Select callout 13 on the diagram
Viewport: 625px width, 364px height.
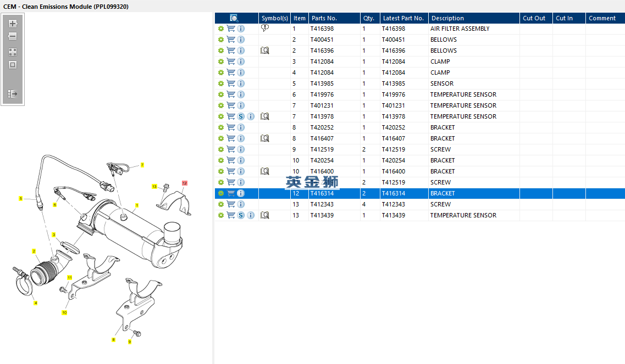point(154,186)
